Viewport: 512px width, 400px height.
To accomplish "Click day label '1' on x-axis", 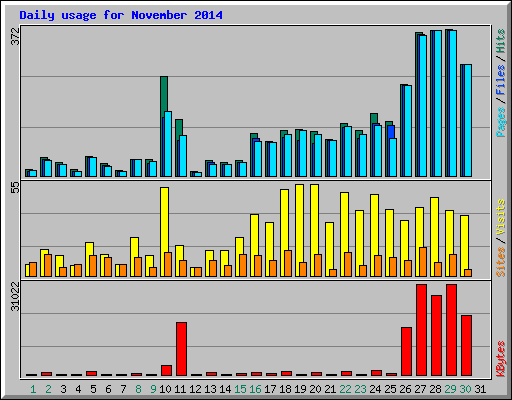I will 33,389.
